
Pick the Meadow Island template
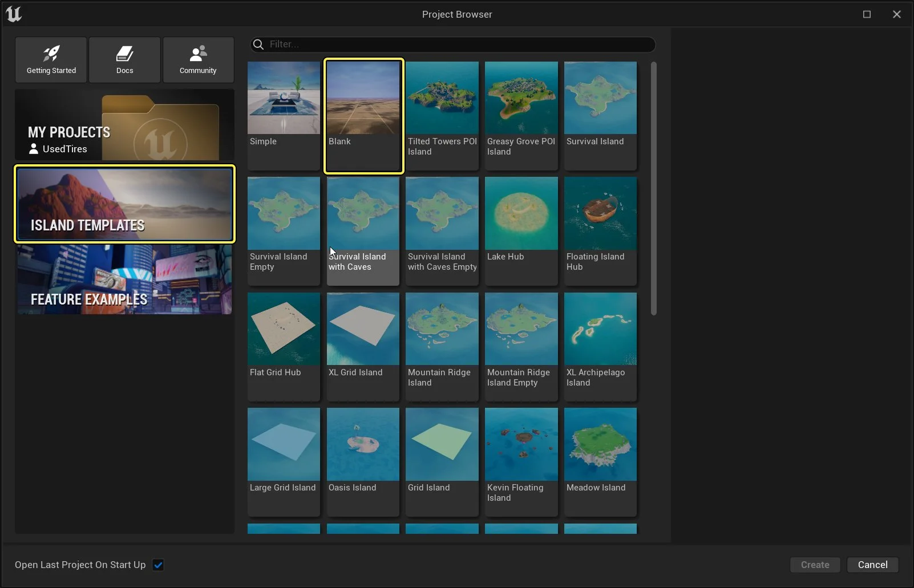(600, 462)
